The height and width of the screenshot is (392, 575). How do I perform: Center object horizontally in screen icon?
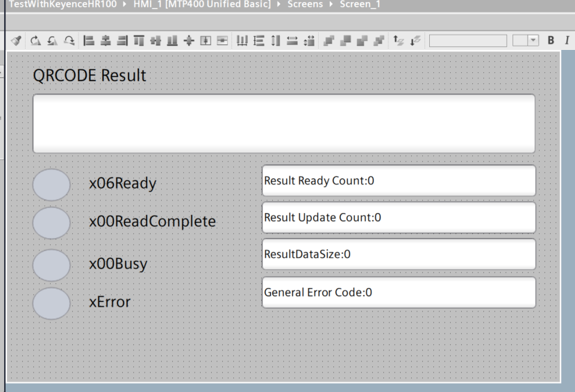point(206,40)
